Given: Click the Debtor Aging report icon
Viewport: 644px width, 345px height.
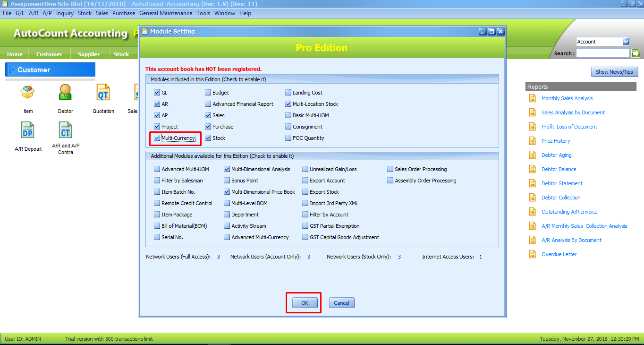Looking at the screenshot, I should tap(533, 155).
